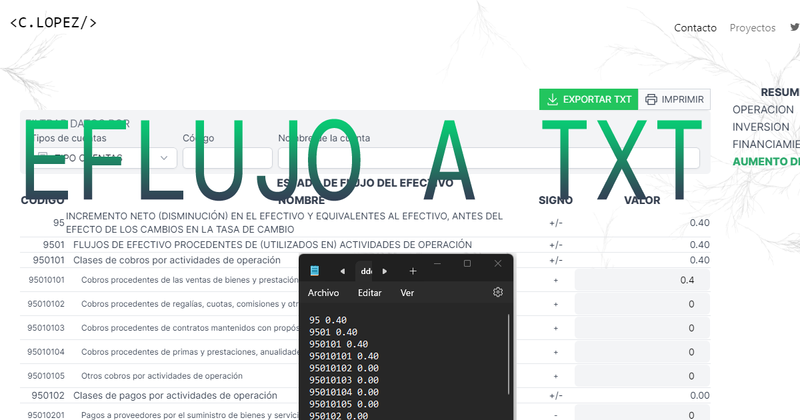Open the Editar menu in Notepad

[369, 292]
